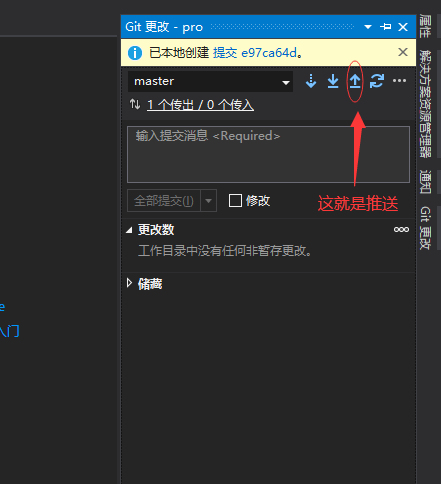Switch to the 解决方案资源管理器 side tab
Image resolution: width=441 pixels, height=484 pixels.
[425, 104]
